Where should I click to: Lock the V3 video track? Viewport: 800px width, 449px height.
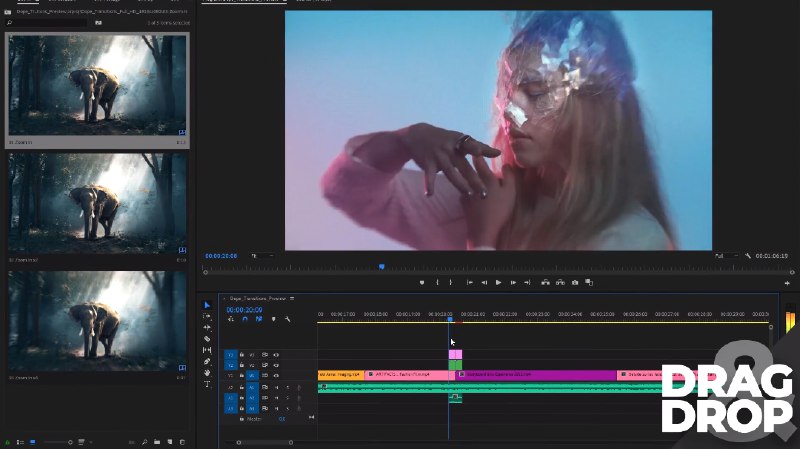242,355
